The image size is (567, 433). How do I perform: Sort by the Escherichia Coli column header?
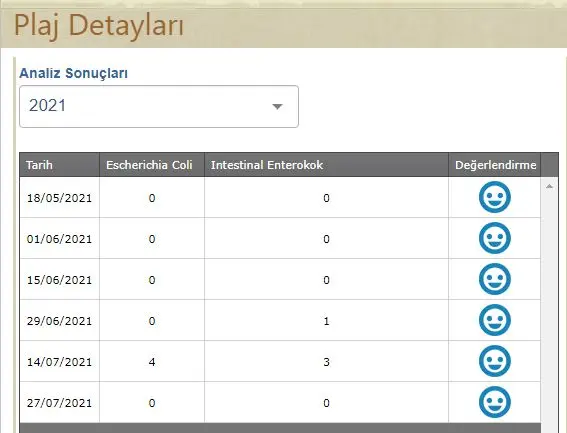152,165
